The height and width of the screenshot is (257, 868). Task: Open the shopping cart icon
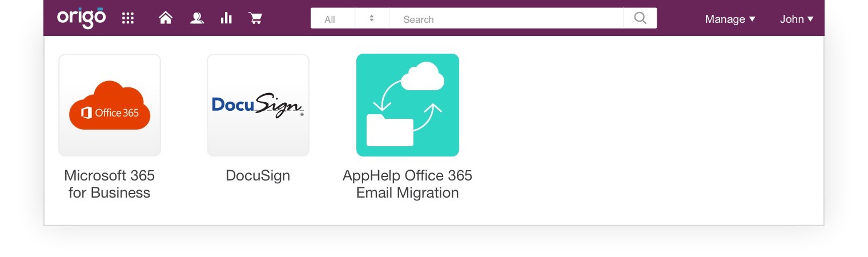coord(255,18)
